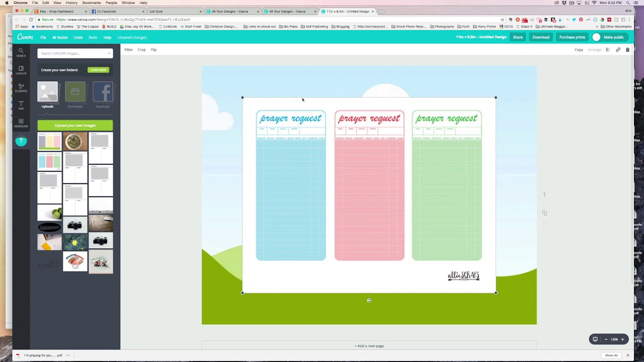The width and height of the screenshot is (644, 362).
Task: Switch to the Facebook browser tab
Action: pos(117,11)
